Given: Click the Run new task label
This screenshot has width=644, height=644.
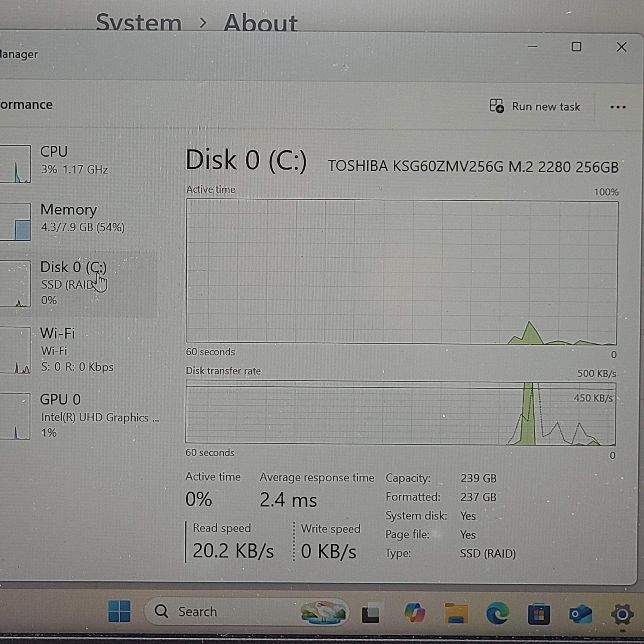Looking at the screenshot, I should point(546,107).
